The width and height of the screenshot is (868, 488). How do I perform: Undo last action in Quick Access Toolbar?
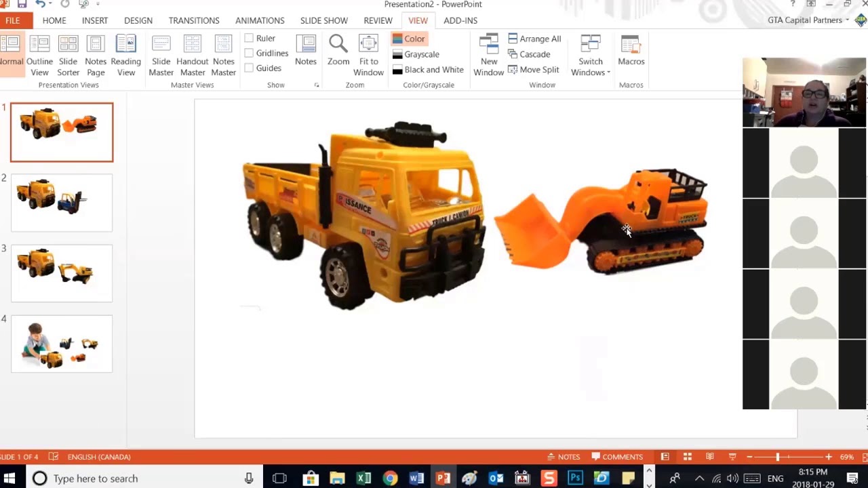(41, 4)
